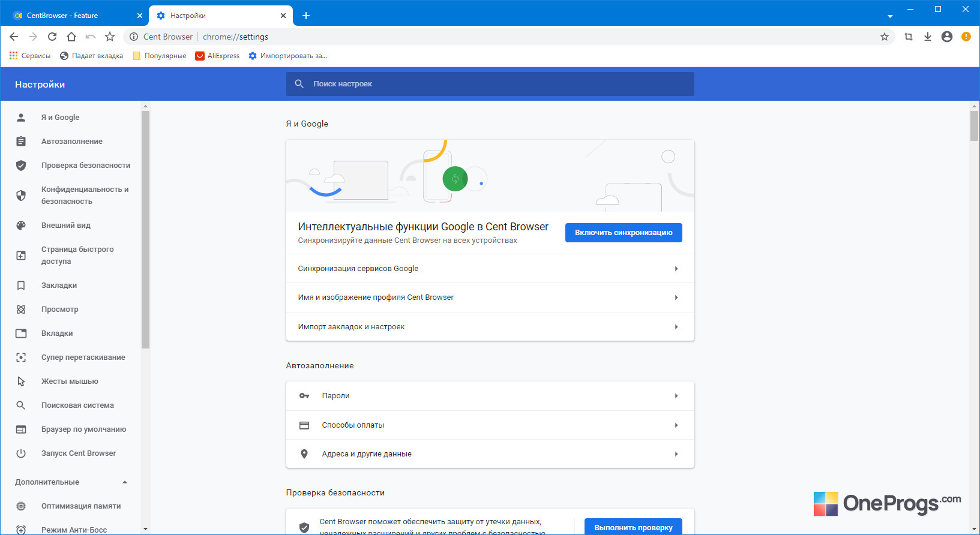Click the card icon beside Способы оплаты
980x535 pixels.
click(304, 425)
